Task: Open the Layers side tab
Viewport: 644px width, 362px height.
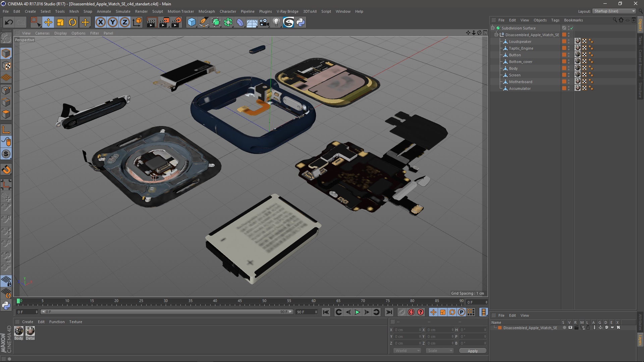Action: coord(640,340)
